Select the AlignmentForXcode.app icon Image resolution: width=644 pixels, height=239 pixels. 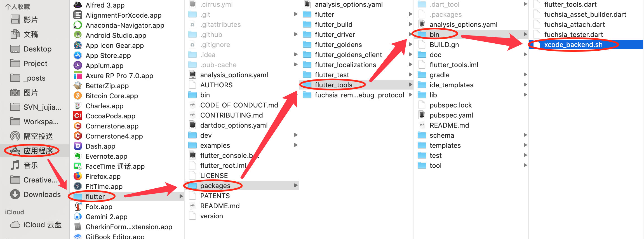(x=77, y=15)
